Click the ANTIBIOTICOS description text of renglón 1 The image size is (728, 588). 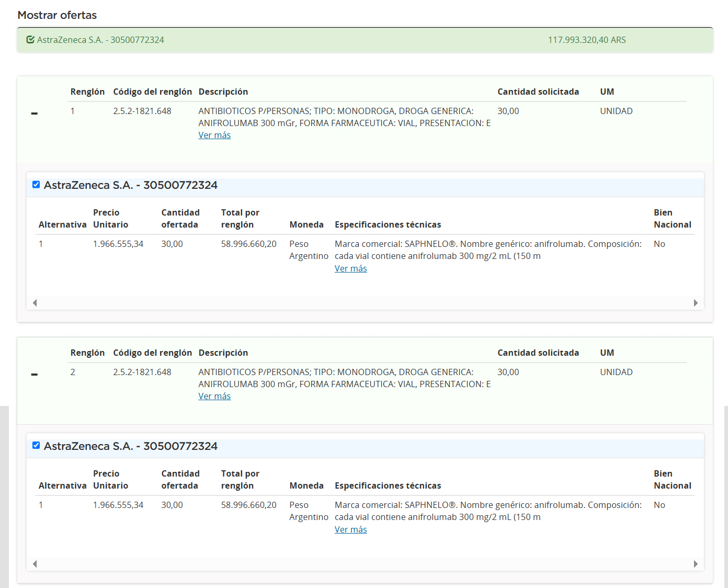pos(345,117)
